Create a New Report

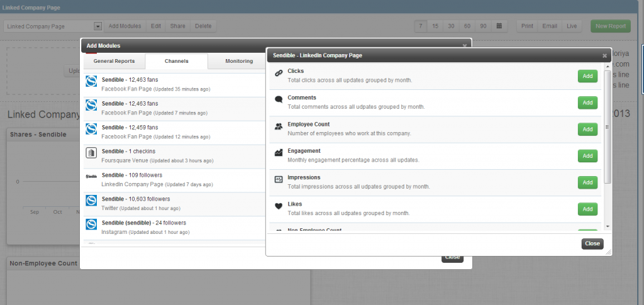(x=610, y=26)
